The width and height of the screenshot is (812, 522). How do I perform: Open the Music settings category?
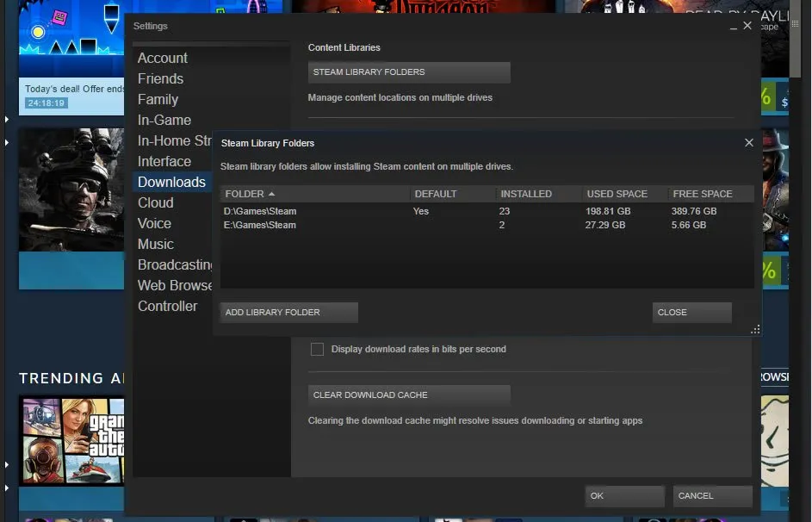point(155,245)
